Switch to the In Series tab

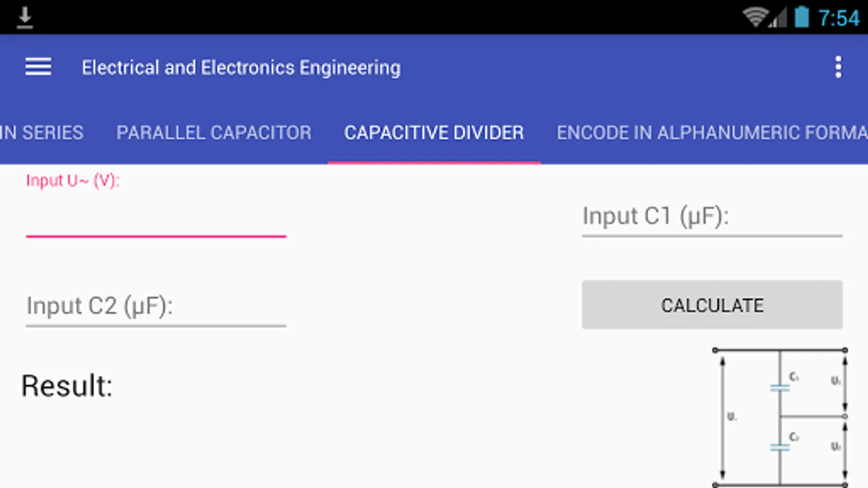click(42, 133)
